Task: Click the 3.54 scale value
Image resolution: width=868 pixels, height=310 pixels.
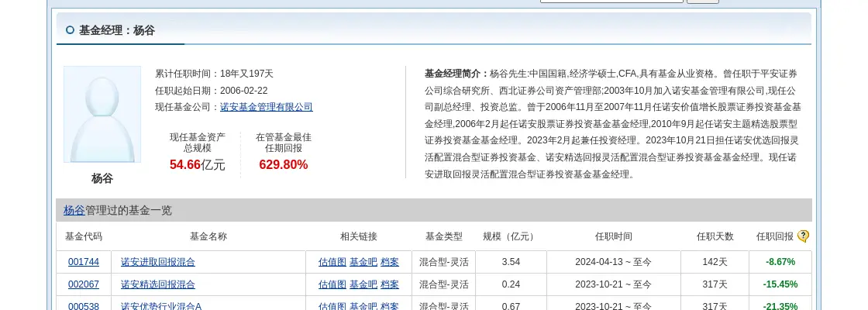Action: pos(511,262)
